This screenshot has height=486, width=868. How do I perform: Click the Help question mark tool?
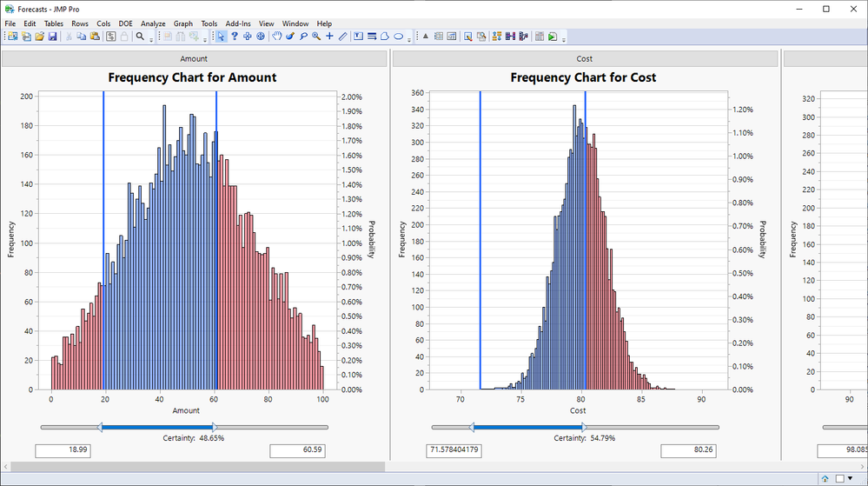235,37
